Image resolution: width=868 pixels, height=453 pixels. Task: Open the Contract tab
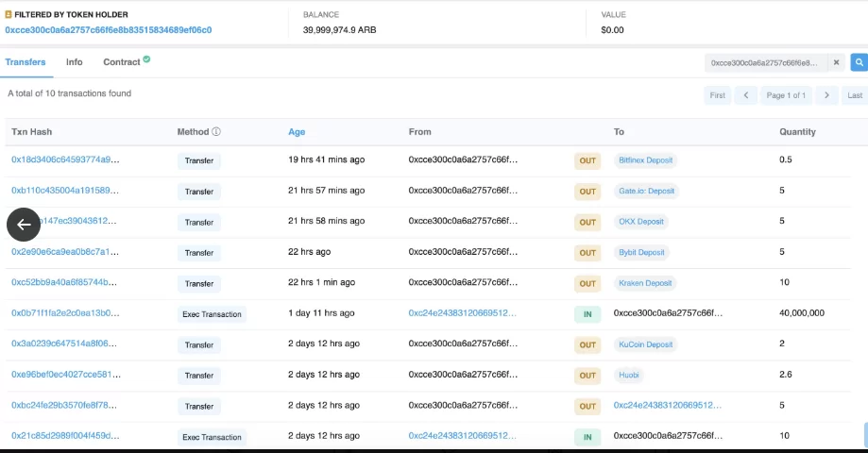(121, 62)
